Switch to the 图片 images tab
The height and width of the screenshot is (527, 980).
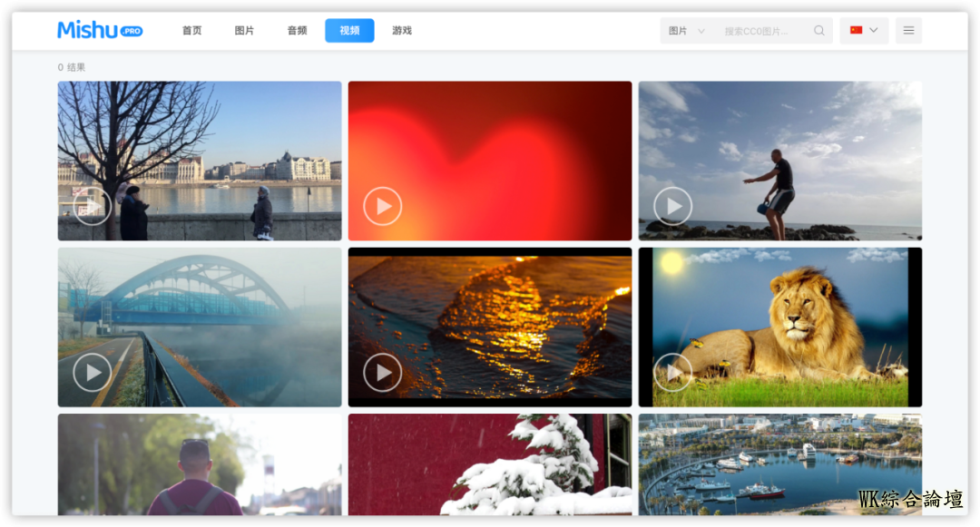(x=244, y=31)
